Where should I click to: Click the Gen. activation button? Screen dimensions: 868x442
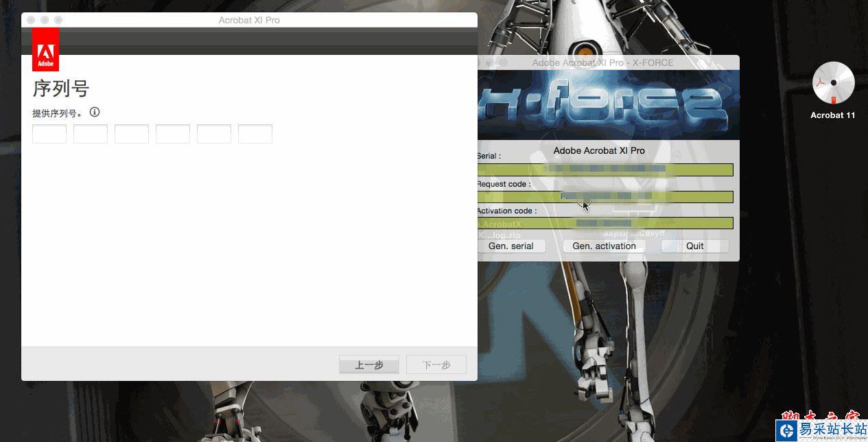tap(605, 246)
